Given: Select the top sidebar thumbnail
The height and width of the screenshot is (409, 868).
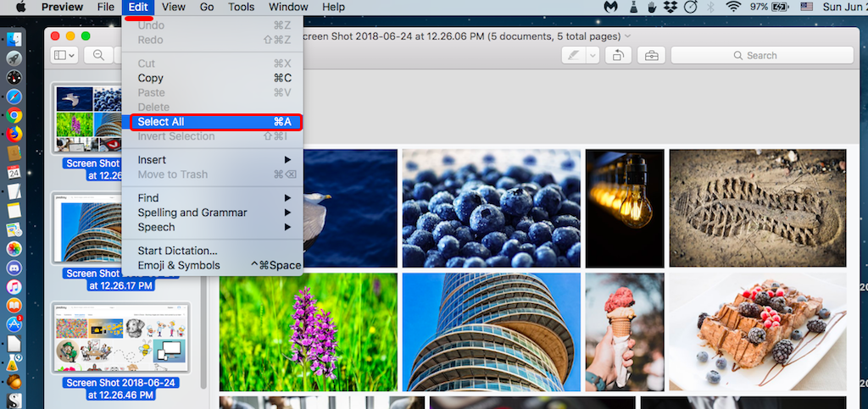Looking at the screenshot, I should pyautogui.click(x=88, y=119).
